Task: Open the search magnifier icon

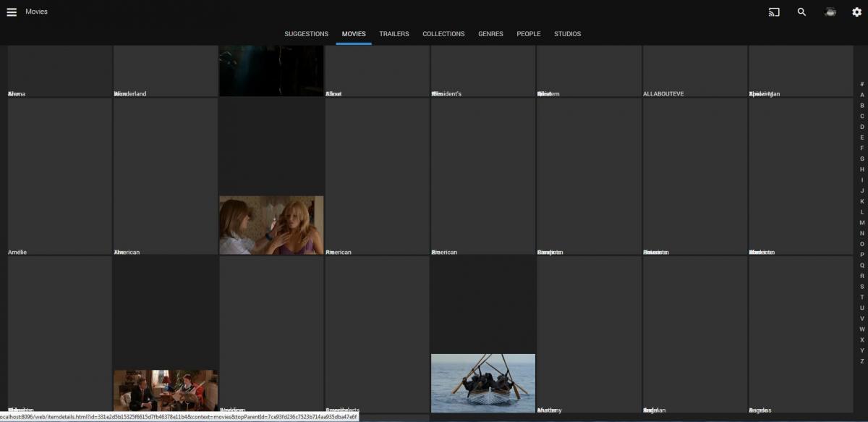Action: [x=801, y=12]
